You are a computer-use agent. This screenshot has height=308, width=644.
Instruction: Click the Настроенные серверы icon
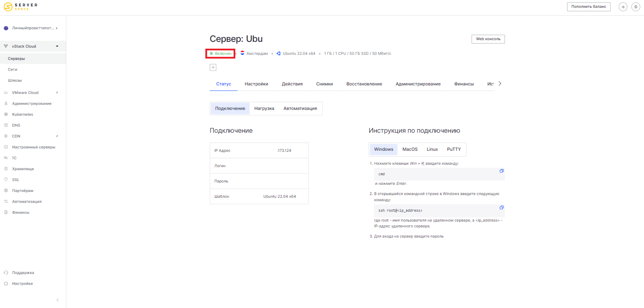[x=6, y=147]
